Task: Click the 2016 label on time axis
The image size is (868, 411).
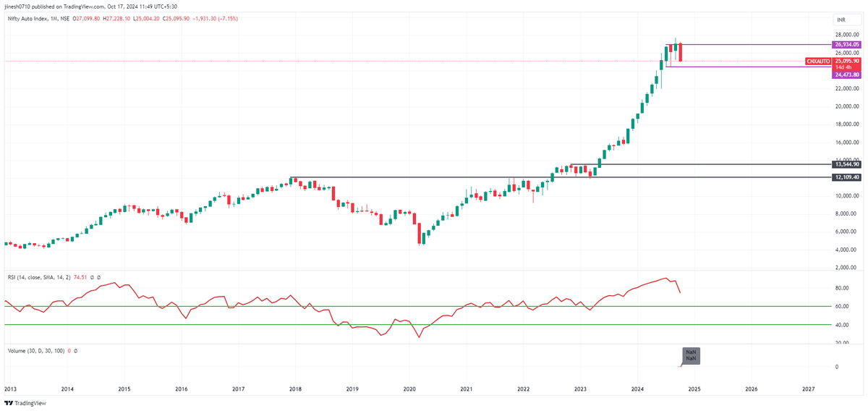Action: point(182,389)
